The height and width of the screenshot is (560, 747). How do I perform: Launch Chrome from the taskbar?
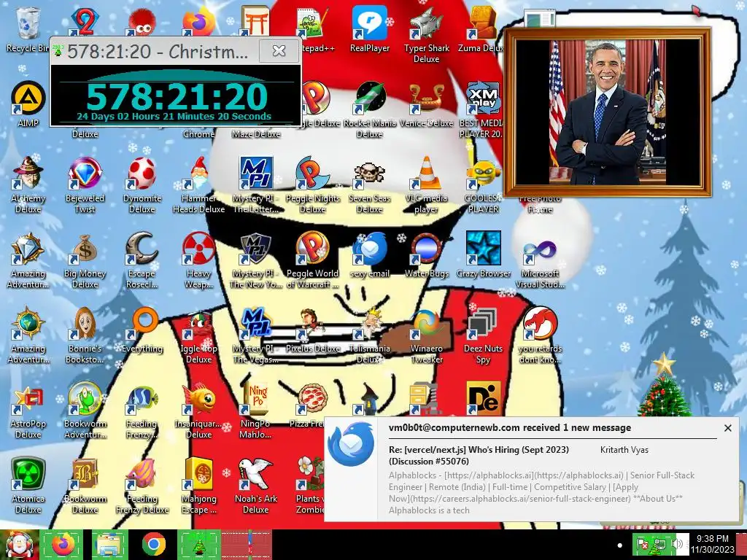153,545
